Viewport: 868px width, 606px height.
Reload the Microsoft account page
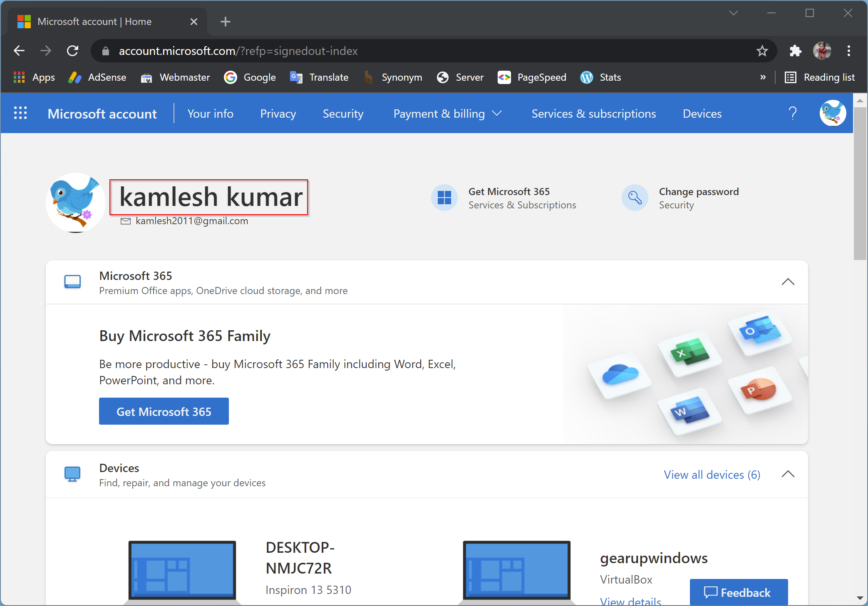(x=73, y=51)
